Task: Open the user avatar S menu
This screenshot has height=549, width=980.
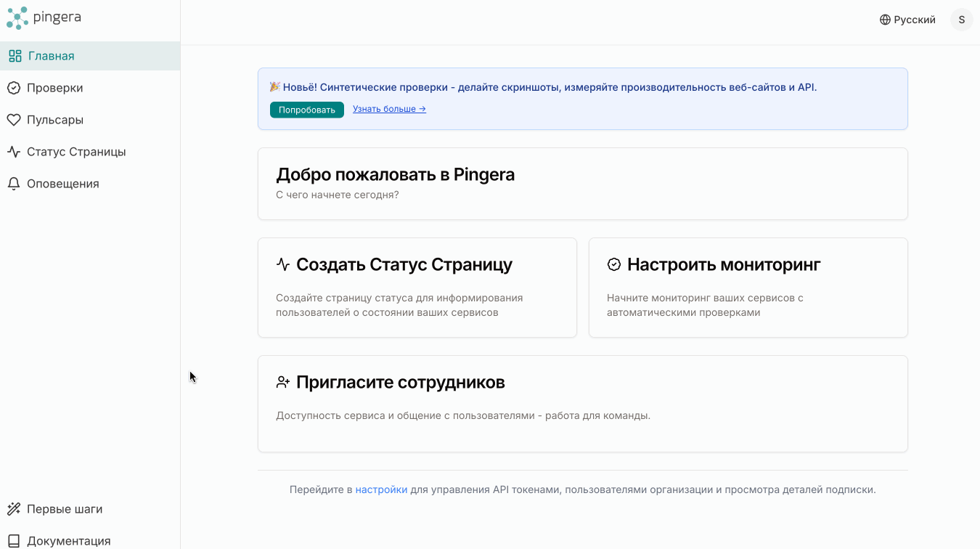Action: pos(962,20)
